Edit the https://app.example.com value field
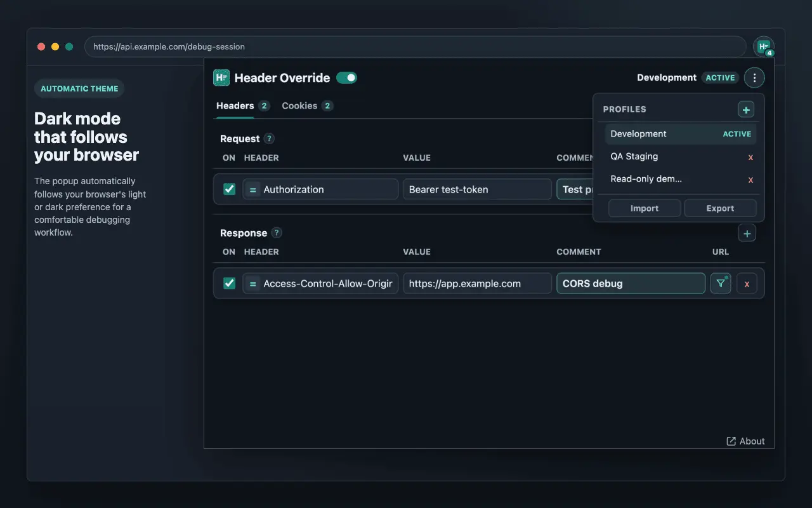This screenshot has width=812, height=508. (477, 283)
